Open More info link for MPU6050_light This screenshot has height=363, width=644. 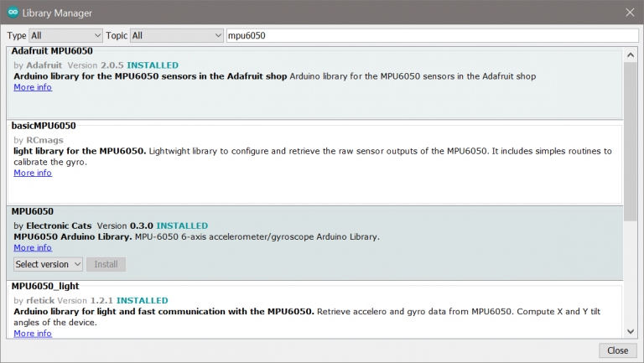(33, 334)
